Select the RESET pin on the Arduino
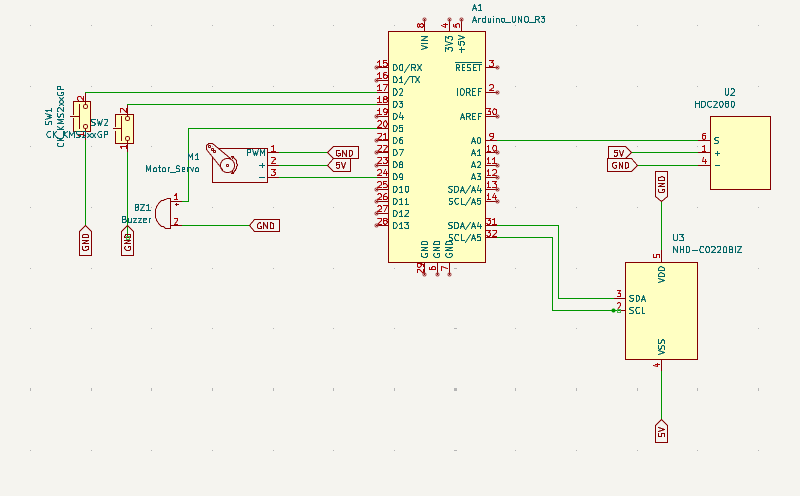This screenshot has height=496, width=800. [468, 67]
